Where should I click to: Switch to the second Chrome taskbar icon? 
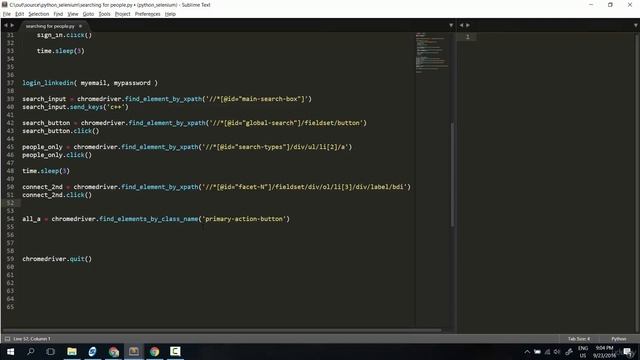pos(155,351)
